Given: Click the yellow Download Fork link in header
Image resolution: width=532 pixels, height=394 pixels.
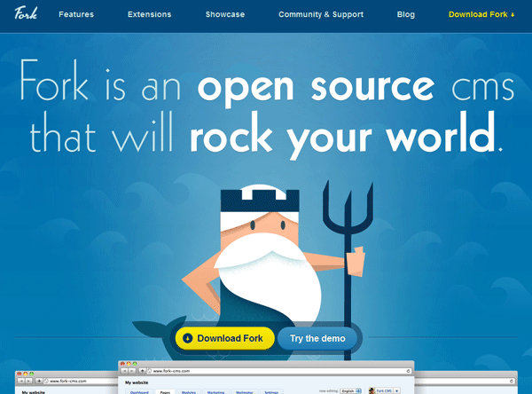Looking at the screenshot, I should click(481, 15).
